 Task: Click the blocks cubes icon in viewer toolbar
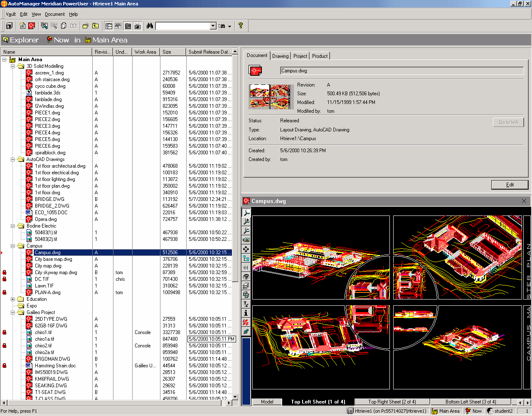(246, 295)
